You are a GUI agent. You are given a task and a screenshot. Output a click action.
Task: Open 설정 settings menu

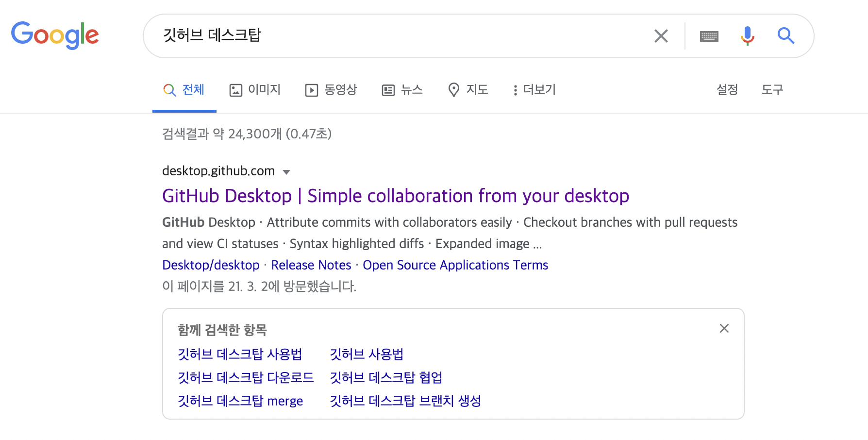(727, 90)
